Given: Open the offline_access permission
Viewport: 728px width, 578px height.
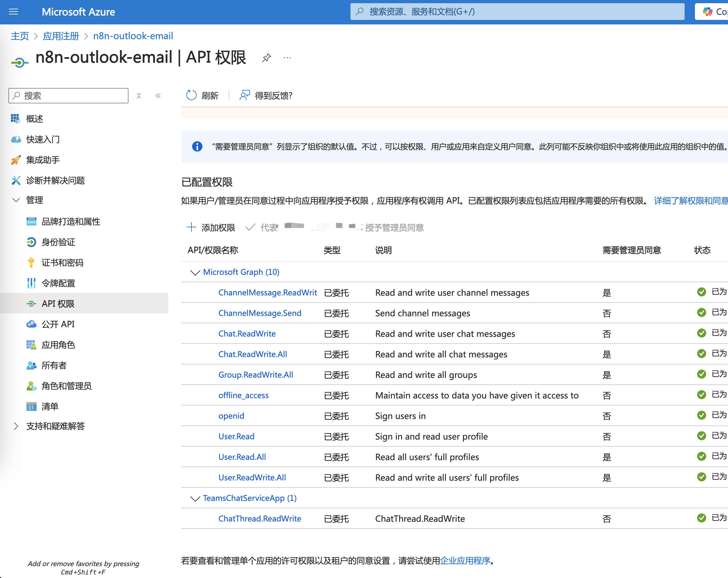Looking at the screenshot, I should click(x=244, y=396).
